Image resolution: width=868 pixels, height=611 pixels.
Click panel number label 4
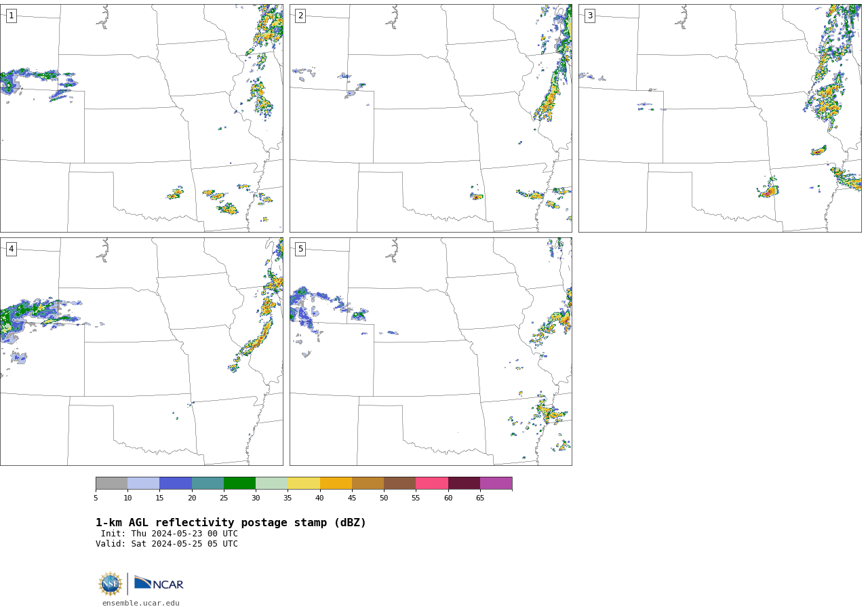click(x=11, y=249)
